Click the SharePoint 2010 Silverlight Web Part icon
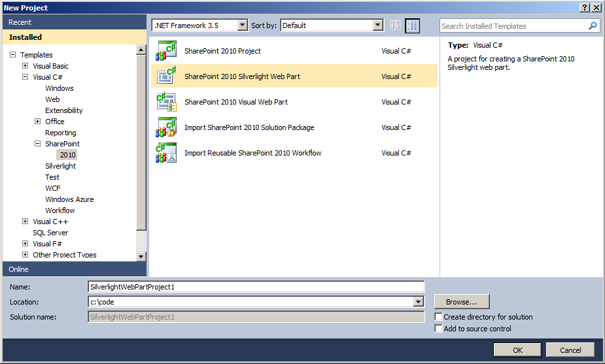 tap(166, 76)
